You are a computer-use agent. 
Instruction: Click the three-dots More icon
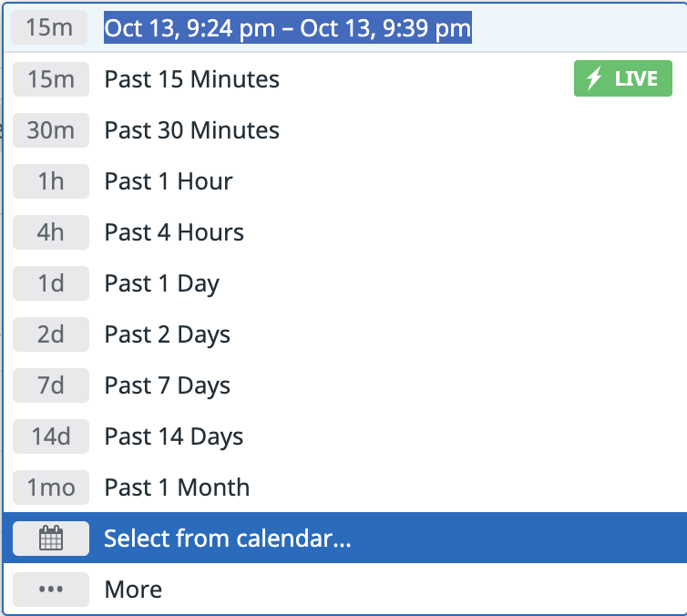[51, 590]
